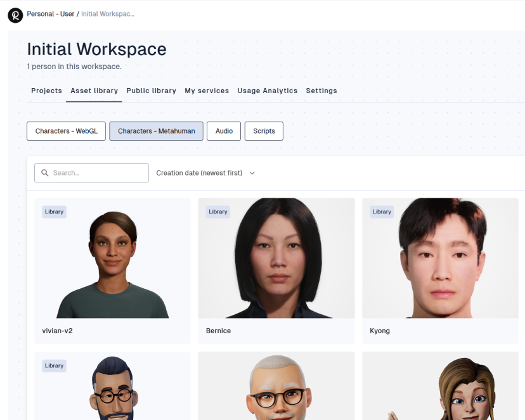Image resolution: width=525 pixels, height=420 pixels.
Task: Open the Public library tab
Action: [152, 91]
